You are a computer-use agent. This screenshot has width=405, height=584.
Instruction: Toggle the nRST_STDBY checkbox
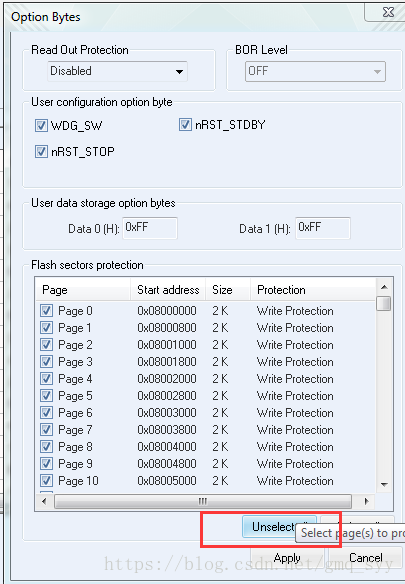(x=185, y=124)
